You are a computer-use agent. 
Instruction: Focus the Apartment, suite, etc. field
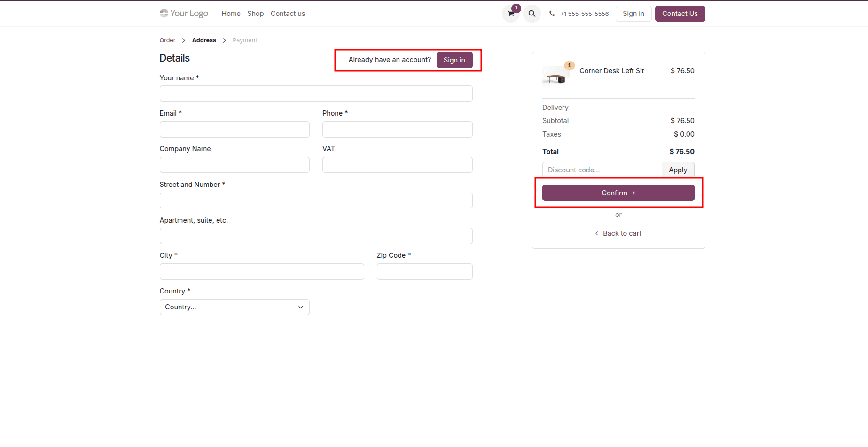[x=316, y=236]
